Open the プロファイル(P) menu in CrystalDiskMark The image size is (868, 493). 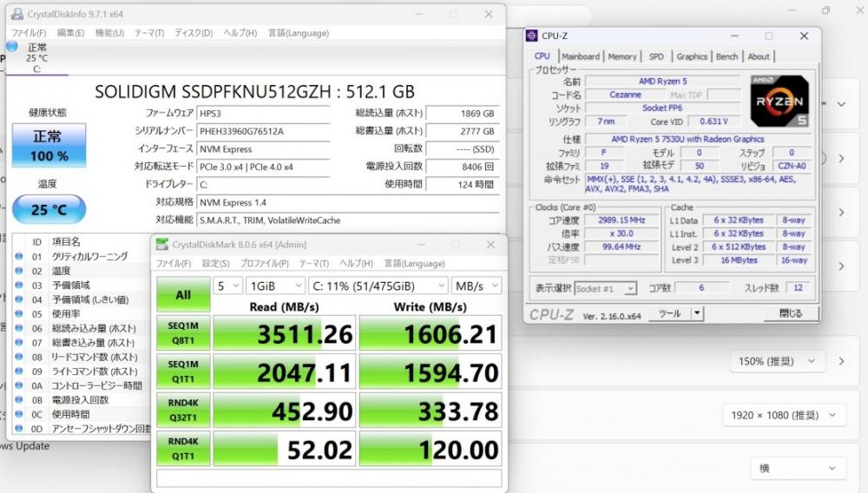[x=264, y=264]
